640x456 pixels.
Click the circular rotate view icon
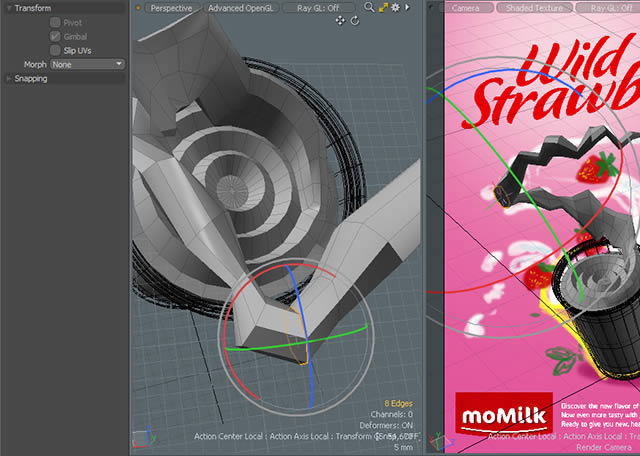click(355, 20)
